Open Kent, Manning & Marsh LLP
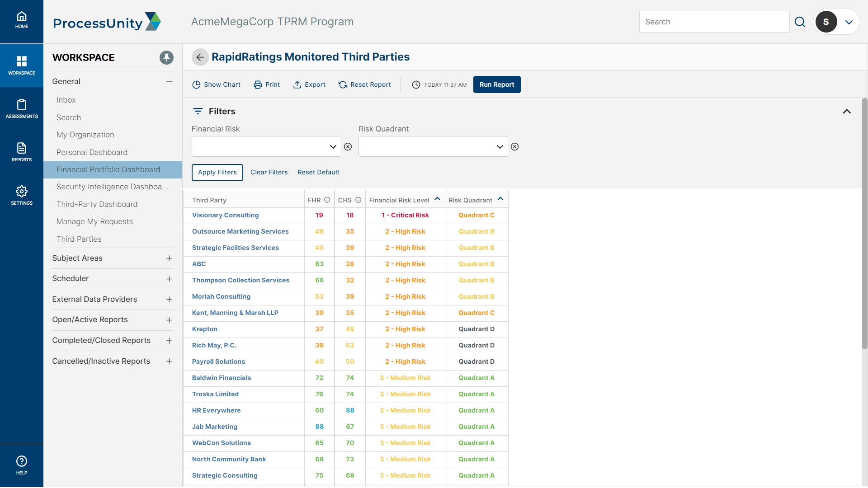Screen dimensions: 868x488 [x=235, y=313]
